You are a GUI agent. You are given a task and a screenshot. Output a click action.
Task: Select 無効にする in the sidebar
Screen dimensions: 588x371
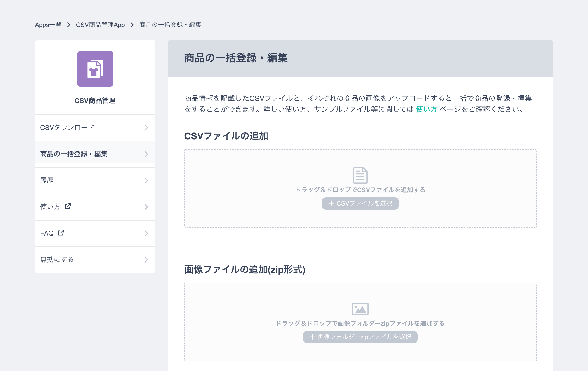(x=95, y=260)
